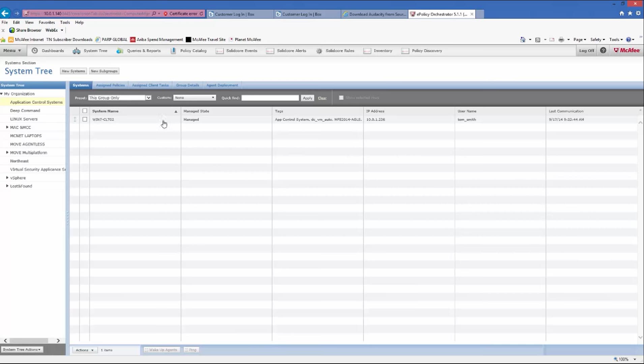Open the Policy Discovery shortcut
The width and height of the screenshot is (644, 364).
pos(422,51)
